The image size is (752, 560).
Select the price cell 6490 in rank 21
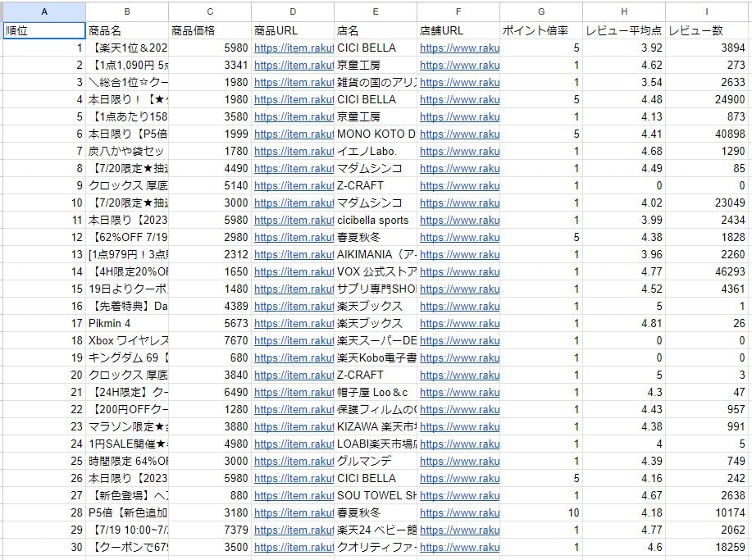click(210, 392)
